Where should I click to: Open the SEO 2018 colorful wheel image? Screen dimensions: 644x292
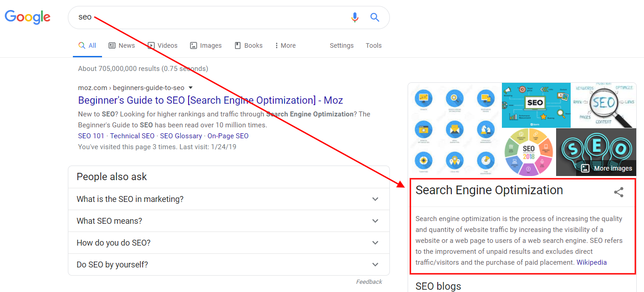tap(528, 152)
